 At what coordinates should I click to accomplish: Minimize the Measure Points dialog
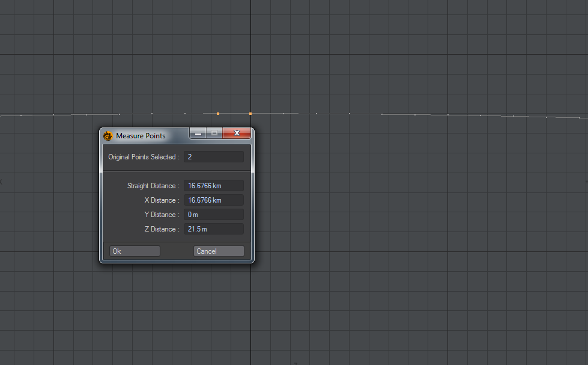pos(198,133)
